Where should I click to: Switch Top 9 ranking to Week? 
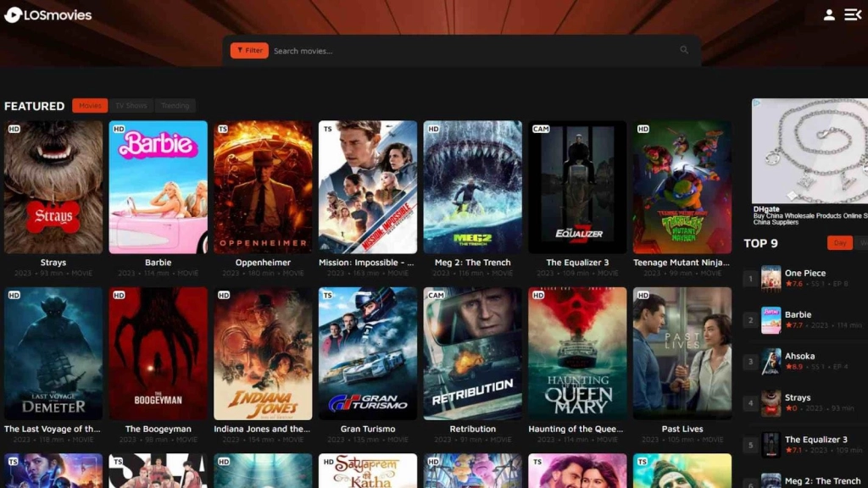pyautogui.click(x=864, y=243)
